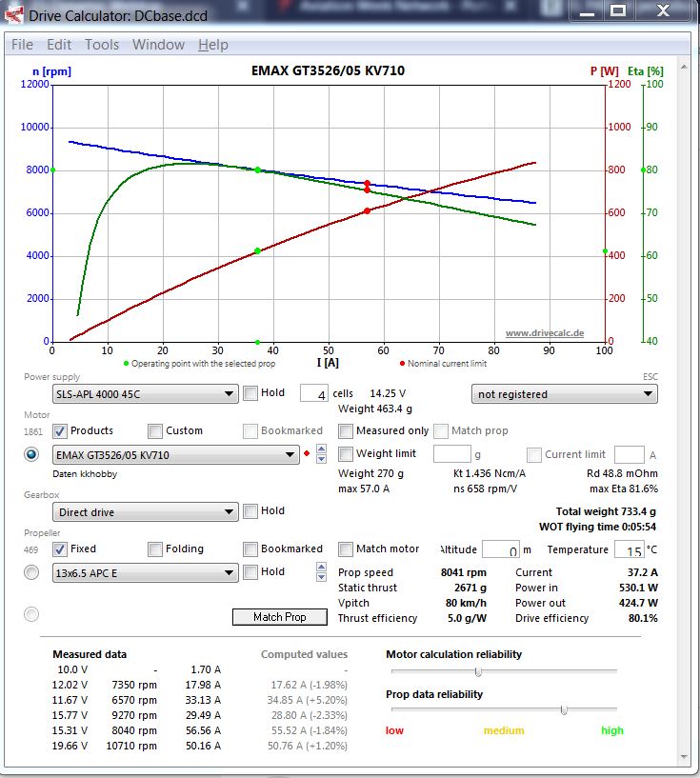Toggle the Products checkbox for motor

click(x=59, y=431)
